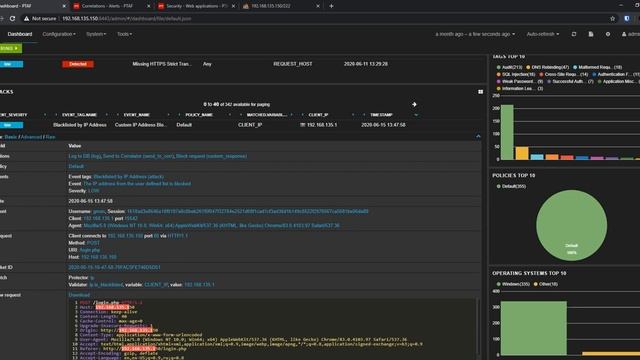Toggle the Audit(213) legend entry

coord(509,67)
